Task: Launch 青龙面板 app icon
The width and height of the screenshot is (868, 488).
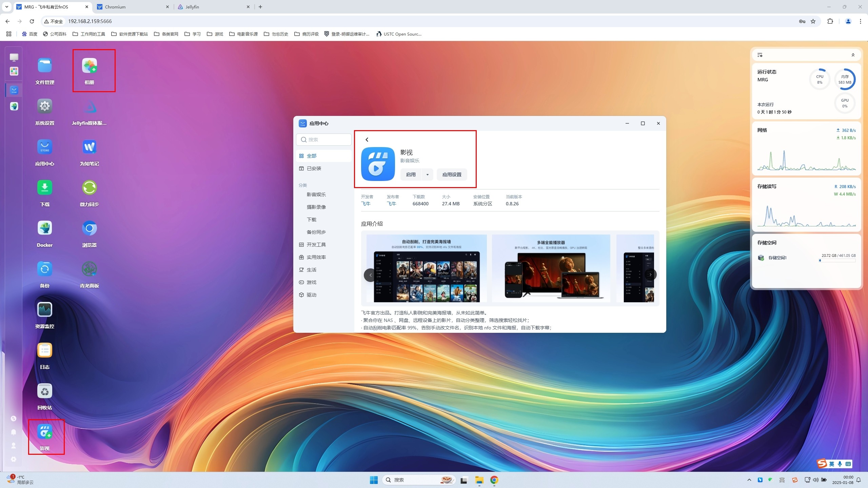Action: (x=90, y=269)
